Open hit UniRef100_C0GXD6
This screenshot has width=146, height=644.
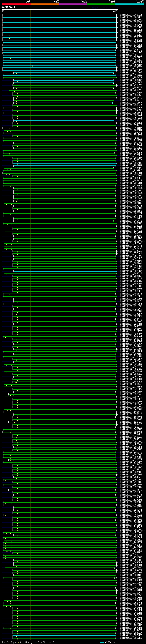coord(131,163)
